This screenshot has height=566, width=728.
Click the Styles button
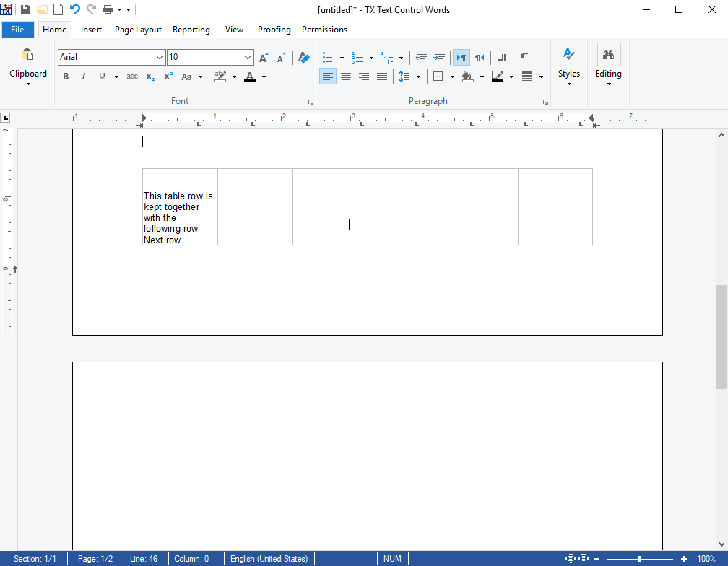pyautogui.click(x=569, y=65)
